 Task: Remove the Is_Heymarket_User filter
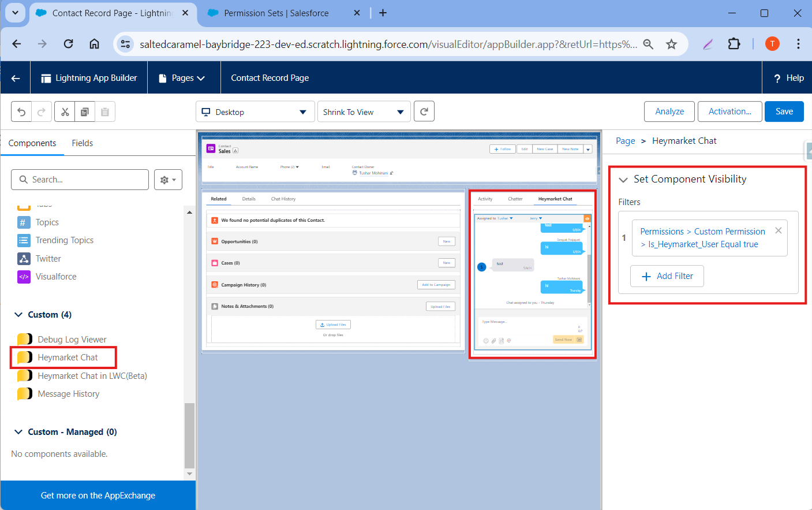(779, 230)
